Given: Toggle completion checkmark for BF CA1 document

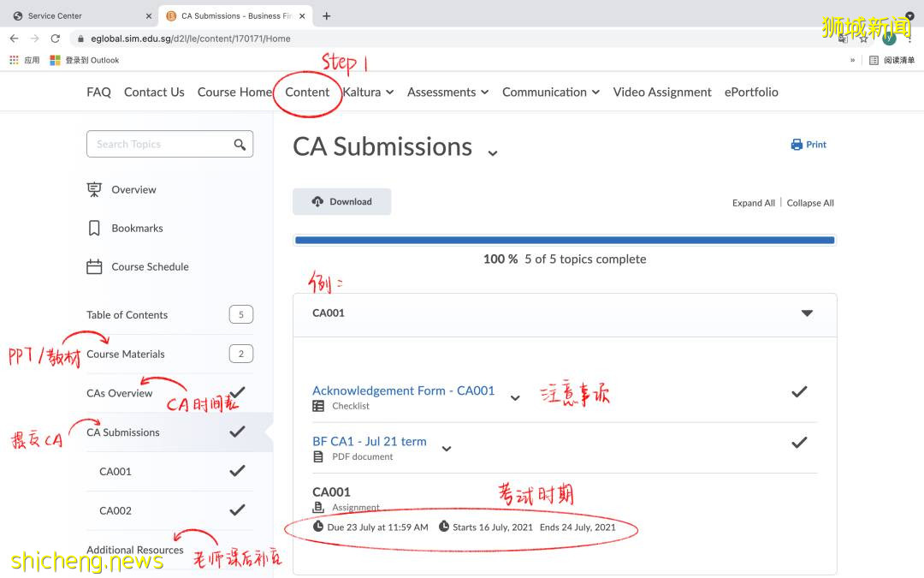Looking at the screenshot, I should pos(799,443).
